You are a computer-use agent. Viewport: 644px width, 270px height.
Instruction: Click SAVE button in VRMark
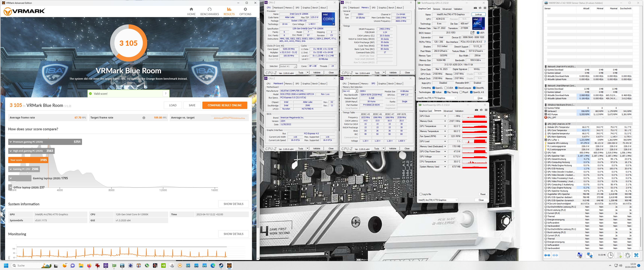[192, 105]
